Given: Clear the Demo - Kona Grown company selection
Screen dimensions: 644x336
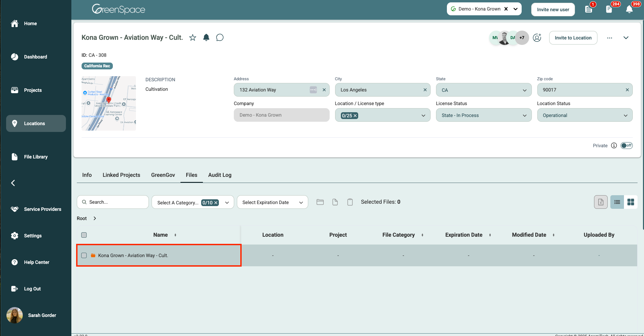Looking at the screenshot, I should tap(506, 9).
